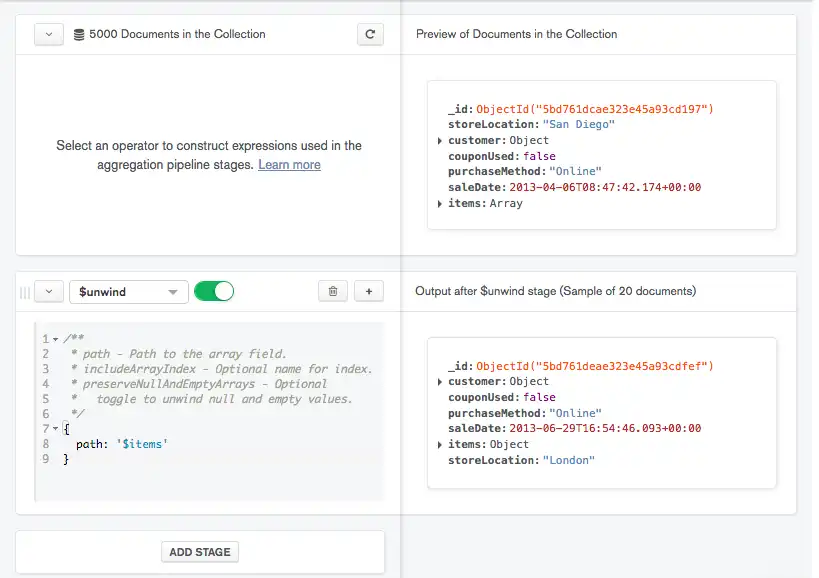Collapse the collection header panel chevron
Screen dimensions: 819x578
pos(49,34)
